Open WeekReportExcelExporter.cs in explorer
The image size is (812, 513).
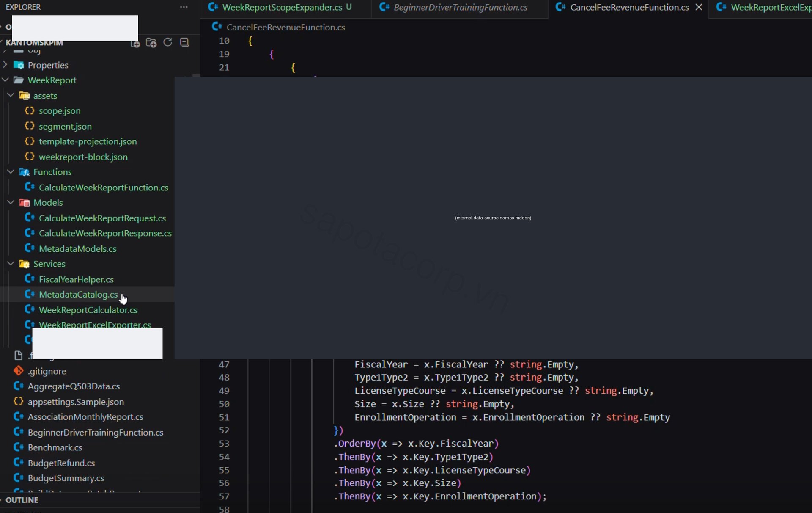click(x=95, y=325)
